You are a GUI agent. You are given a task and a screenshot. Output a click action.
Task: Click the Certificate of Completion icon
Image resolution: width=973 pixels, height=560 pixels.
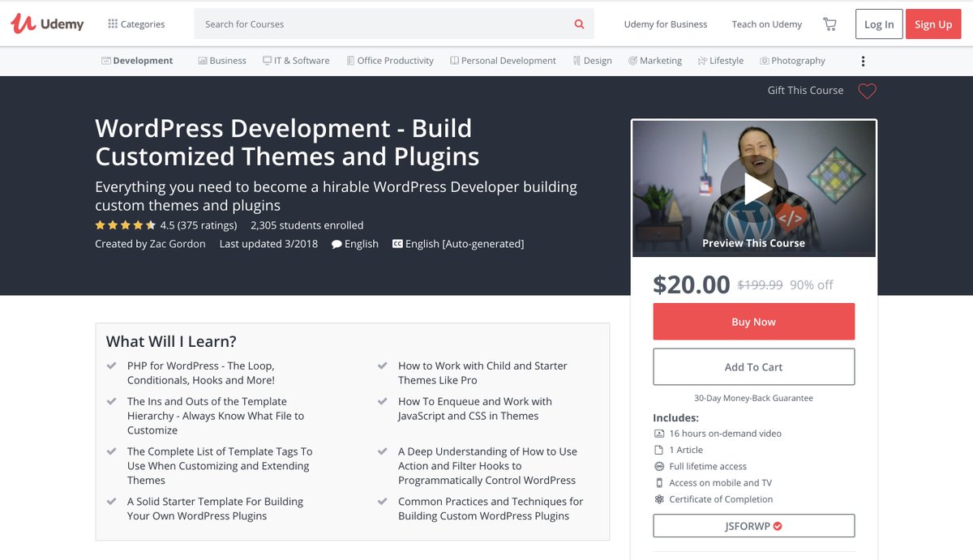tap(659, 499)
